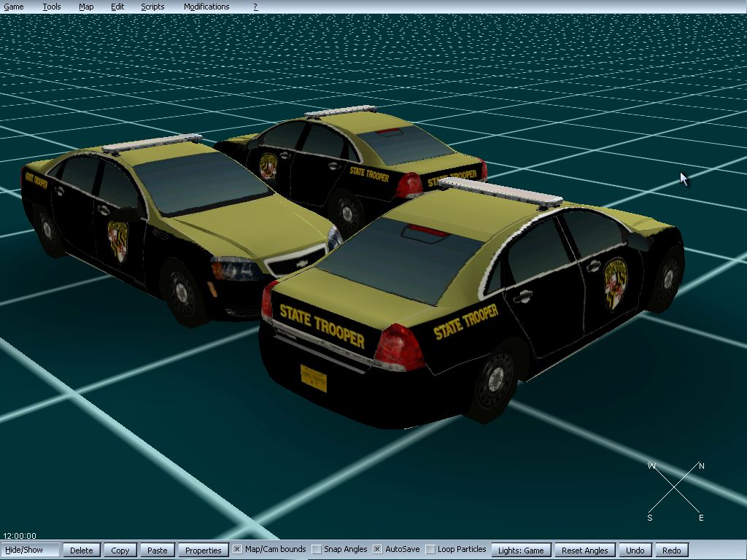
Task: Open the Modifications menu
Action: pyautogui.click(x=206, y=7)
